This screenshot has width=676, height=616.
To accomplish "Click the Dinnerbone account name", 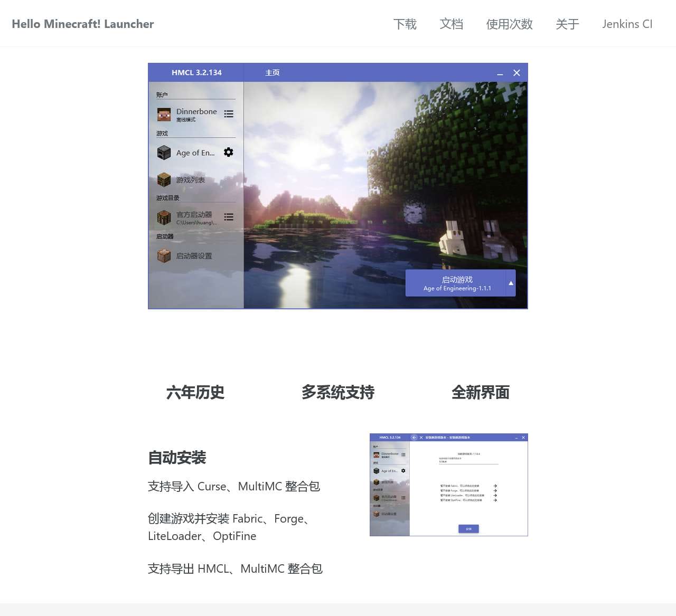I will pyautogui.click(x=196, y=111).
